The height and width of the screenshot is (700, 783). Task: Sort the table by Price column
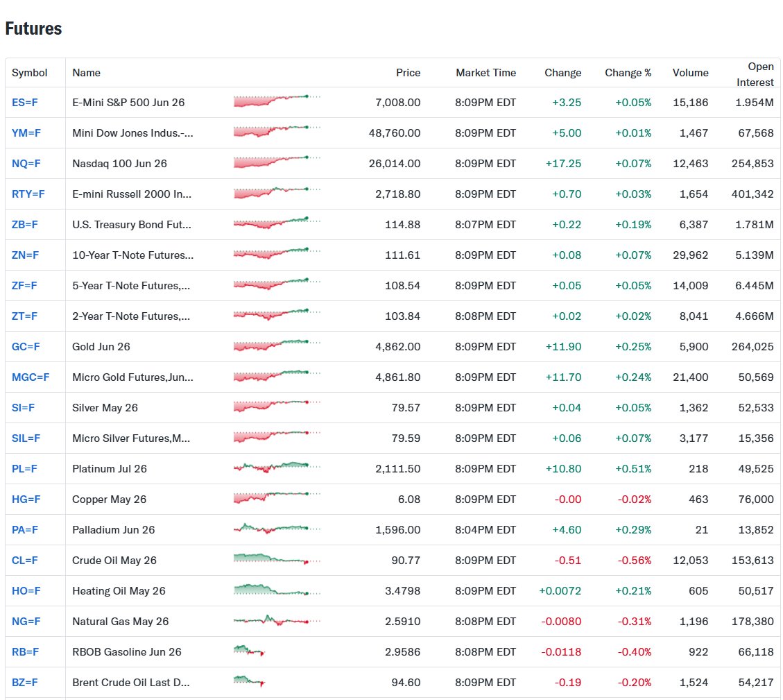tap(408, 73)
